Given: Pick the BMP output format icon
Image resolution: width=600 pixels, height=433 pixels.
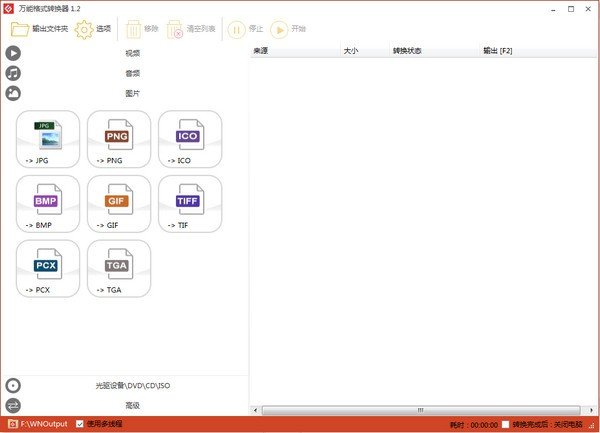Looking at the screenshot, I should point(49,203).
